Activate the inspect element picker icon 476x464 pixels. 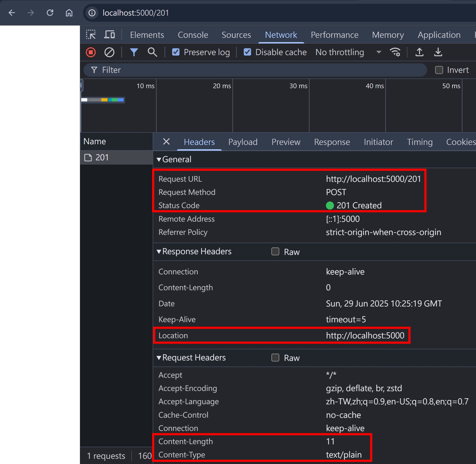click(x=91, y=35)
